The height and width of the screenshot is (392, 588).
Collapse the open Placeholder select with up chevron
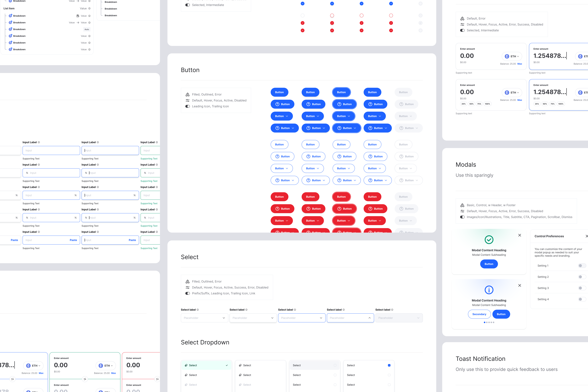[370, 318]
